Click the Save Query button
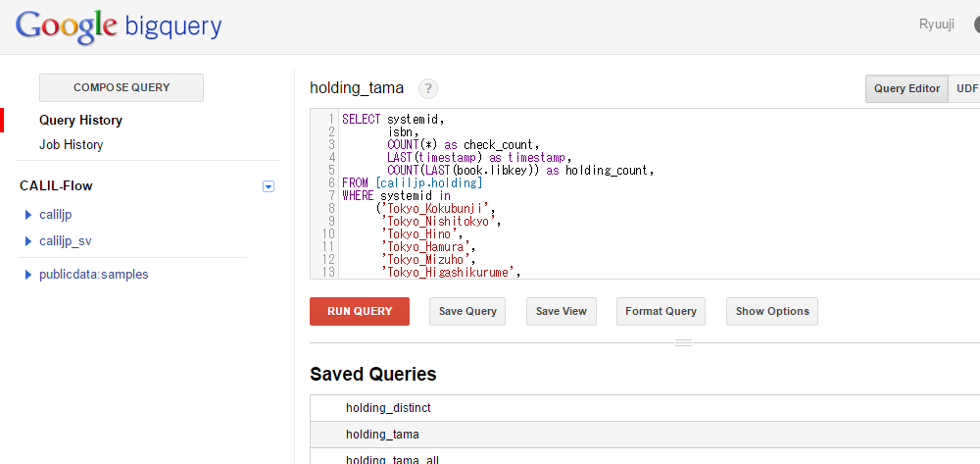This screenshot has height=464, width=980. [467, 311]
